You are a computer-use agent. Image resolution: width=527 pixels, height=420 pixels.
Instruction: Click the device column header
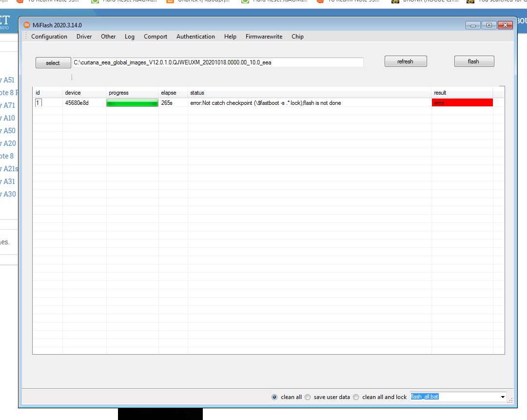coord(84,93)
